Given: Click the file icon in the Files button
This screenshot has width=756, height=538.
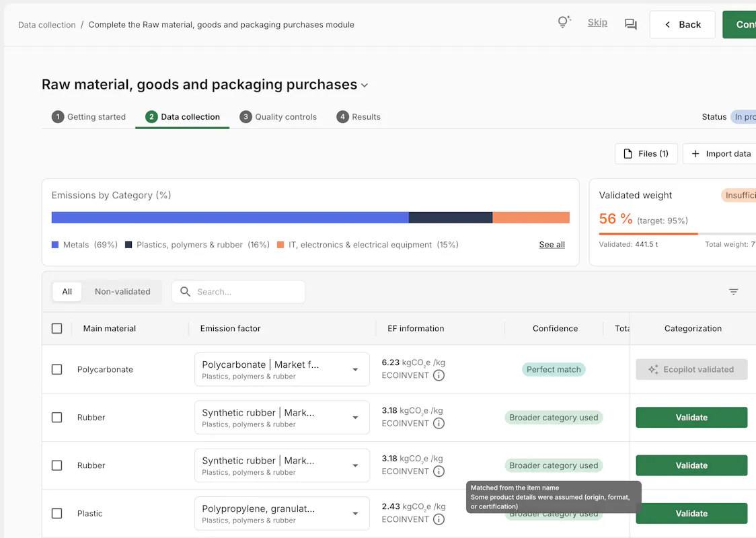Looking at the screenshot, I should pyautogui.click(x=628, y=154).
